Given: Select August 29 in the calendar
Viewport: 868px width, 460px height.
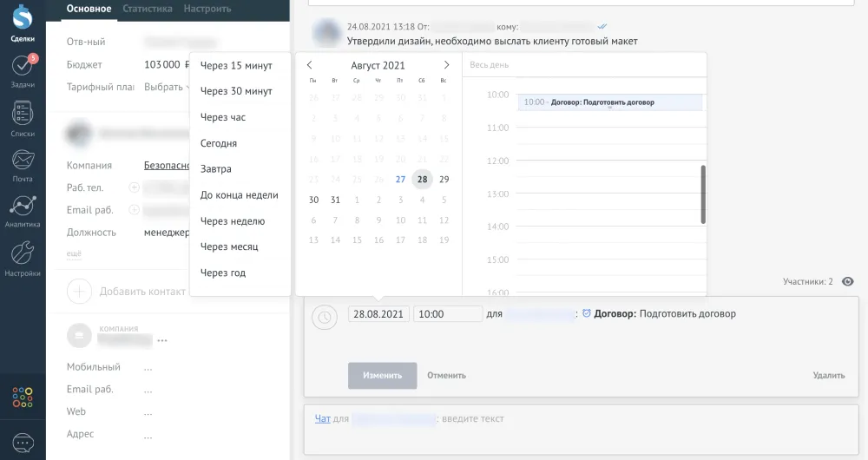Looking at the screenshot, I should coord(444,180).
